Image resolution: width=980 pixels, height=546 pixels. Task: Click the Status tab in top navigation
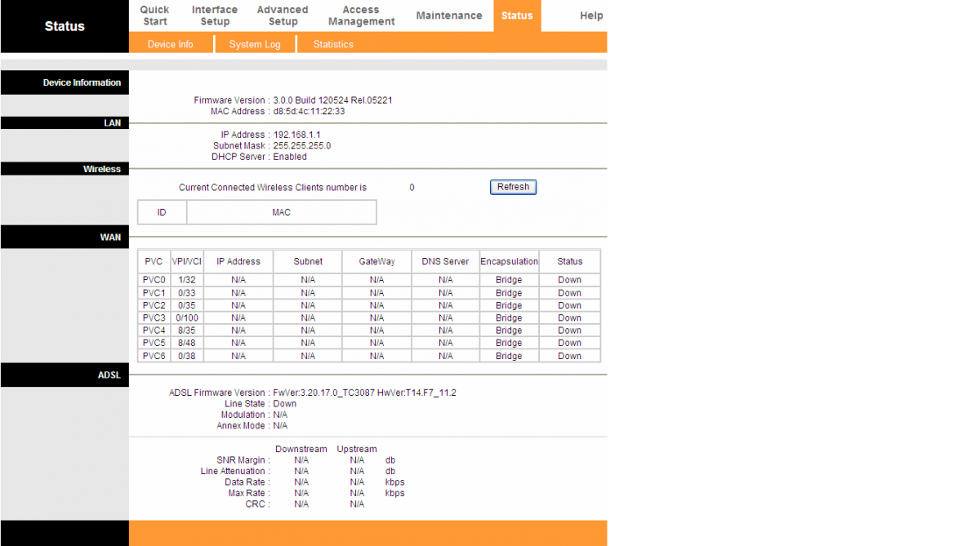point(517,16)
